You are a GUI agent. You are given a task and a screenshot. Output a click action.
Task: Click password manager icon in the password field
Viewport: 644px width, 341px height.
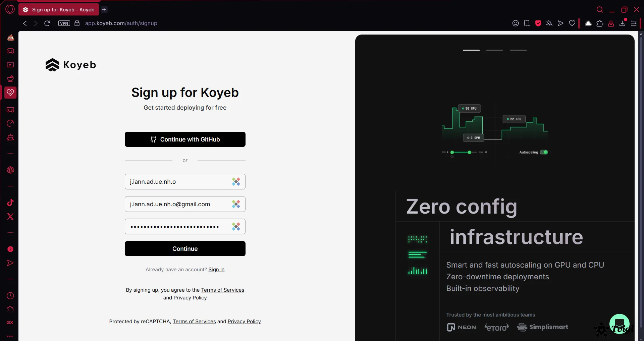click(236, 227)
